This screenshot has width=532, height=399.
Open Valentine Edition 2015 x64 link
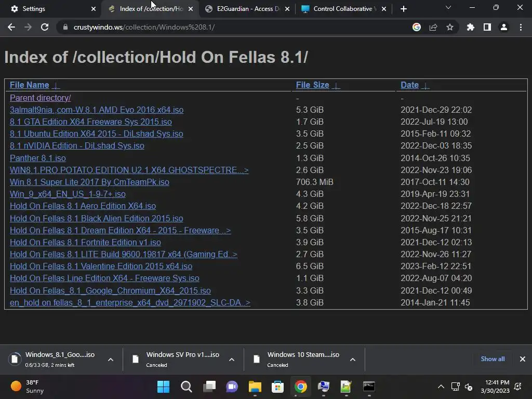click(x=101, y=267)
